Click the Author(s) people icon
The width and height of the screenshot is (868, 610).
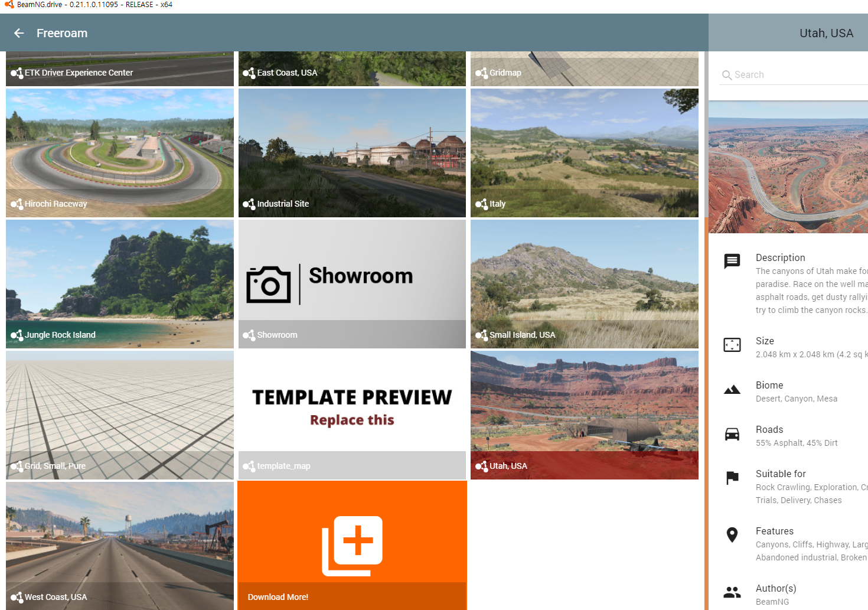732,592
